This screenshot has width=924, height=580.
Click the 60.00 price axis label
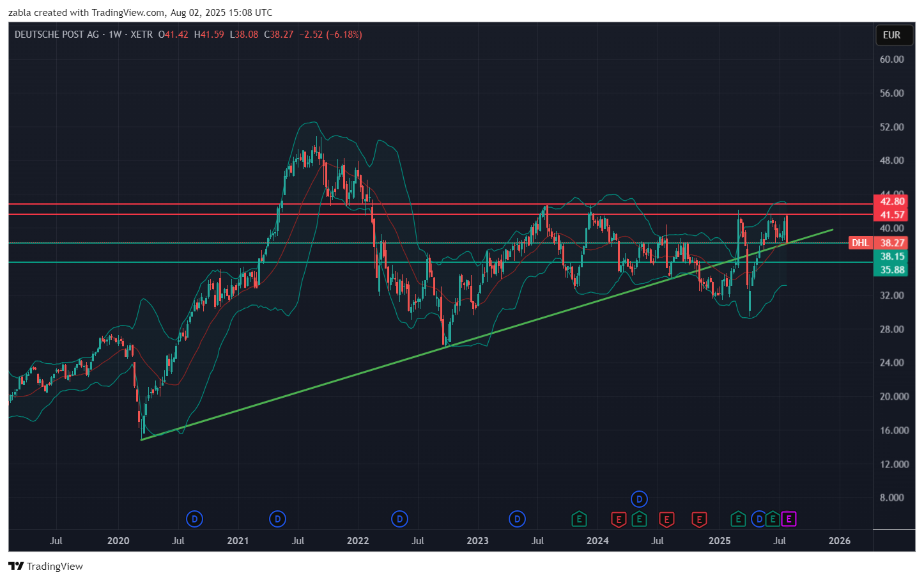click(892, 59)
